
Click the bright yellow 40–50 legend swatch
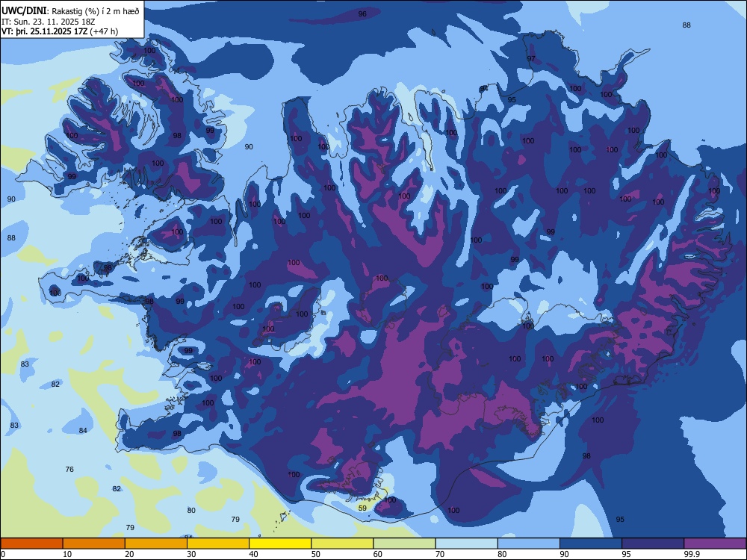click(280, 544)
